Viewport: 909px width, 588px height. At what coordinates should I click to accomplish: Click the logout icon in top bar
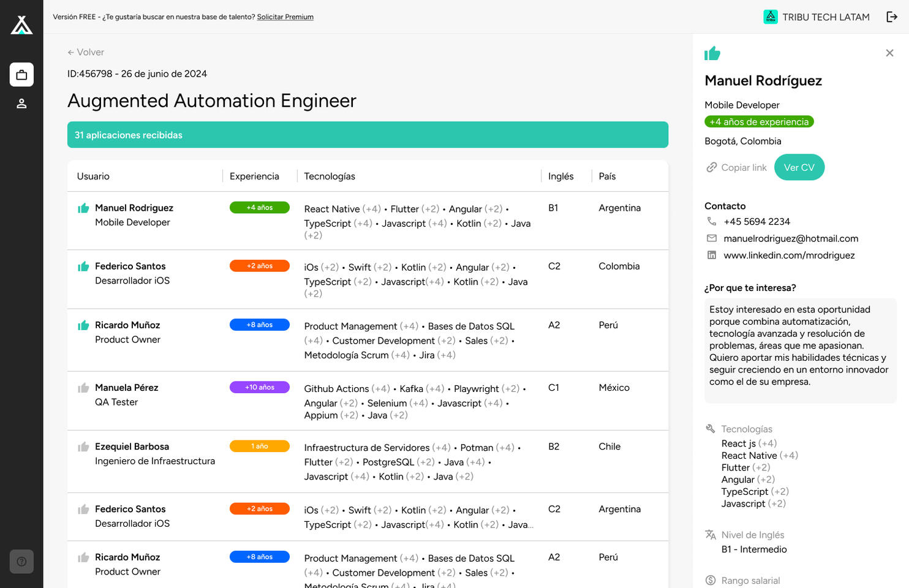[x=892, y=17]
